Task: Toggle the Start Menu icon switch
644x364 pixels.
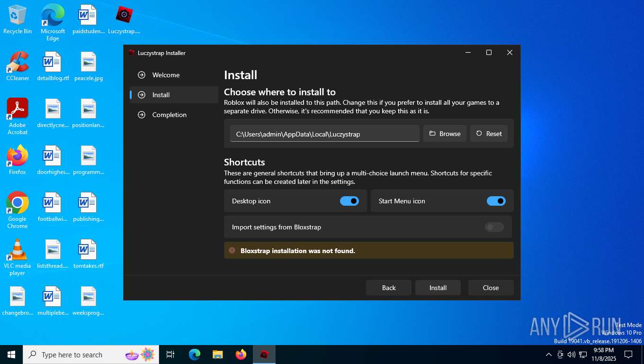Action: [496, 201]
